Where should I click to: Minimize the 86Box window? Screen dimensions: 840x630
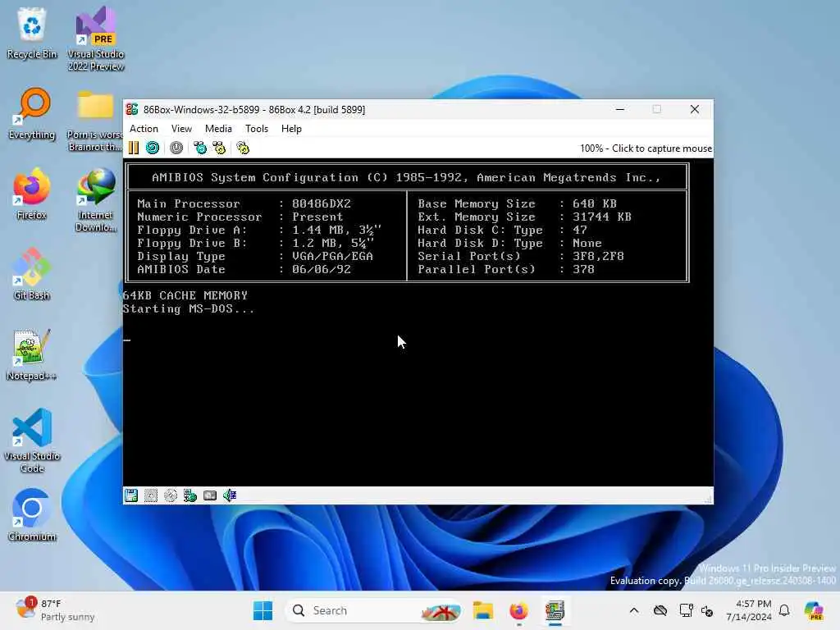(620, 109)
